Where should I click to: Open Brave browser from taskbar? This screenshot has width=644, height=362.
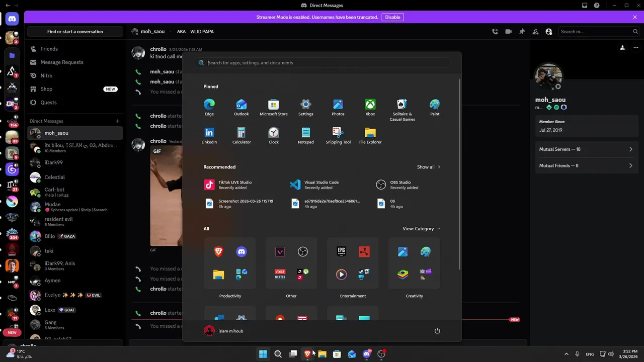tap(307, 354)
